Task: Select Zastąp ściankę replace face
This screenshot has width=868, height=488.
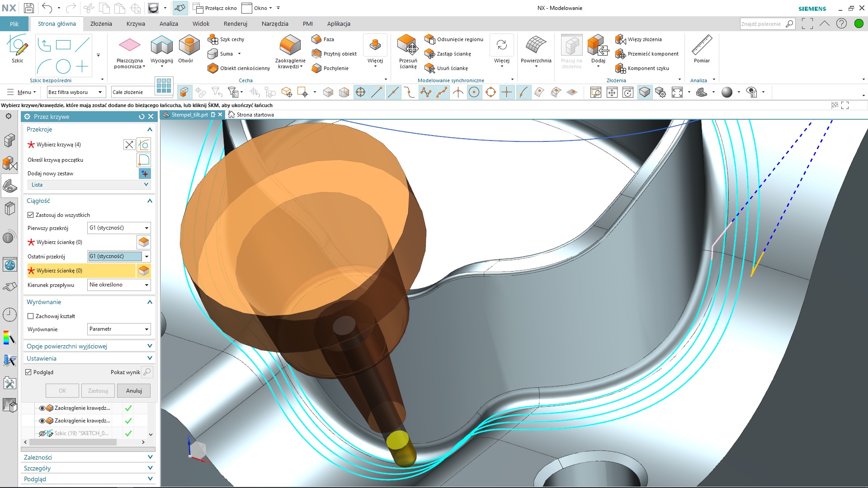Action: pos(448,54)
